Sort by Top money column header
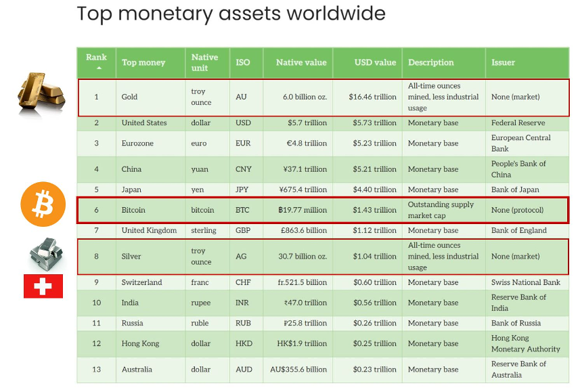Image resolution: width=578 pixels, height=392 pixels. pos(150,62)
